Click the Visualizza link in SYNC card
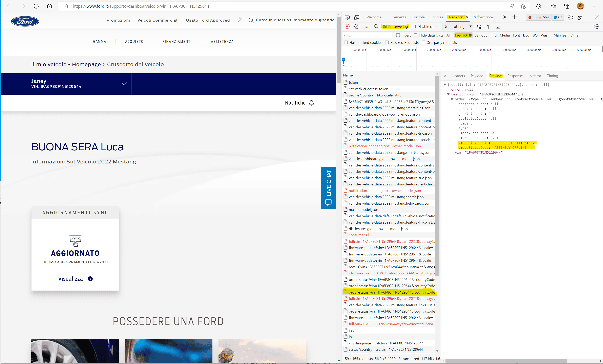The height and width of the screenshot is (364, 603). click(x=75, y=279)
